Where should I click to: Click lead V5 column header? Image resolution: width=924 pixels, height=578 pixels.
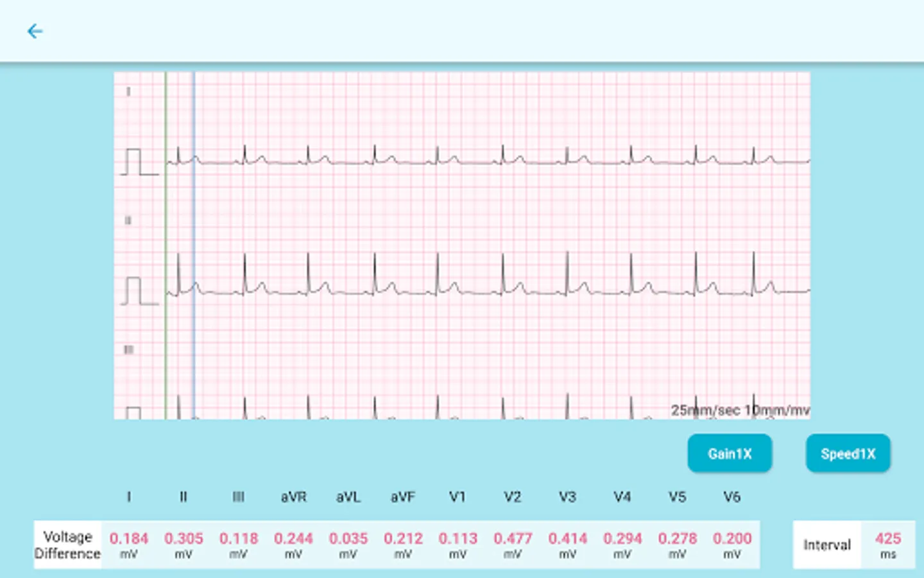[677, 496]
